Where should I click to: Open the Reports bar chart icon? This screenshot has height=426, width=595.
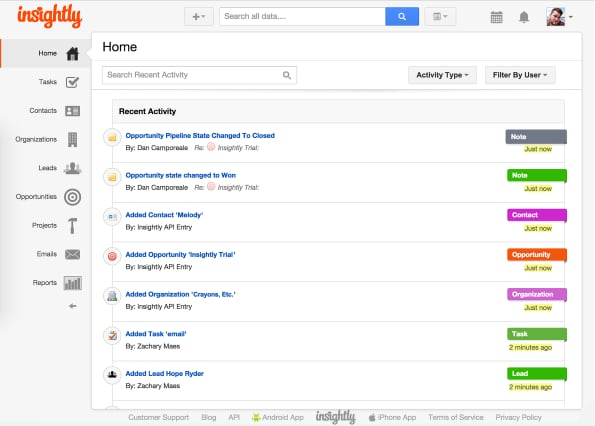[72, 283]
